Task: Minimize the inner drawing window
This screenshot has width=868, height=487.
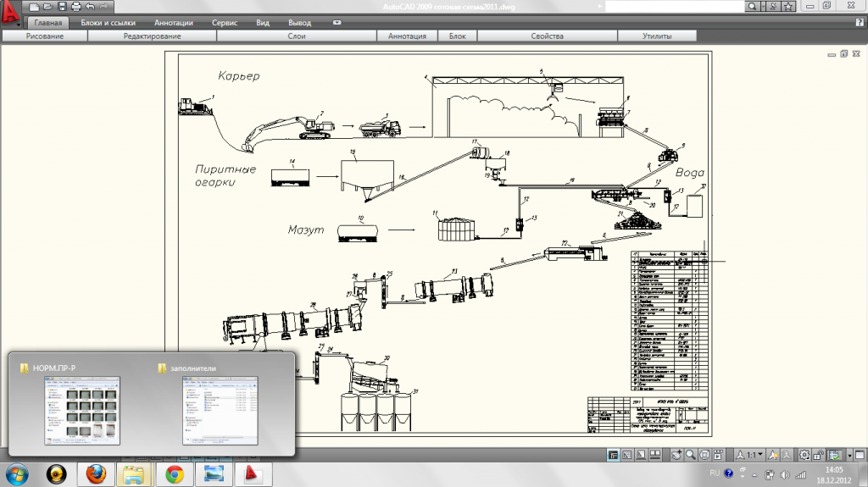Action: pos(832,54)
